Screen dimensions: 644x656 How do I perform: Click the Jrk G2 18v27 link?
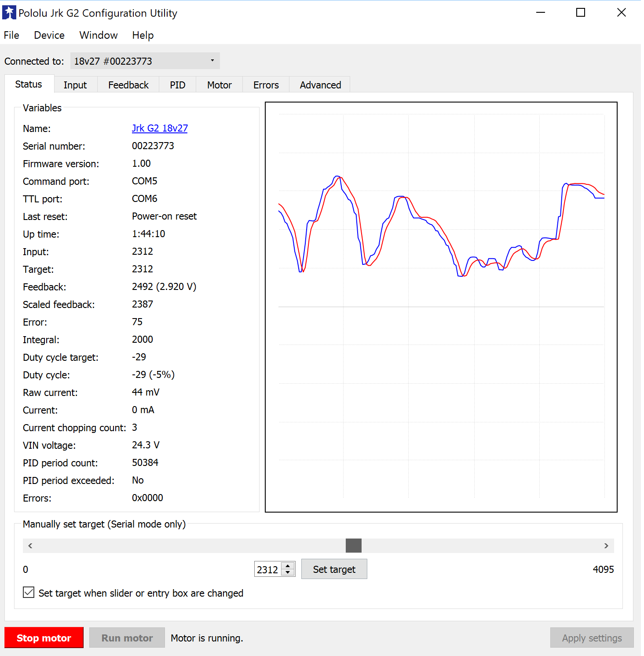pos(159,128)
